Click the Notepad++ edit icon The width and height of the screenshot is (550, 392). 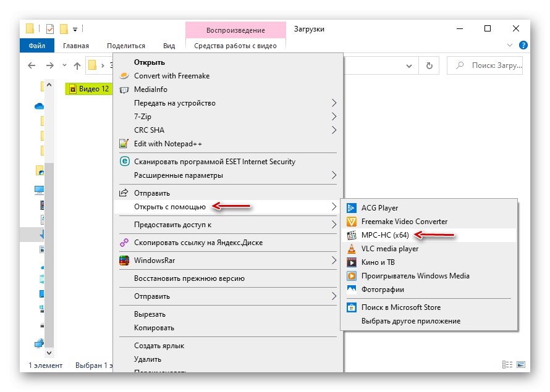pos(124,144)
